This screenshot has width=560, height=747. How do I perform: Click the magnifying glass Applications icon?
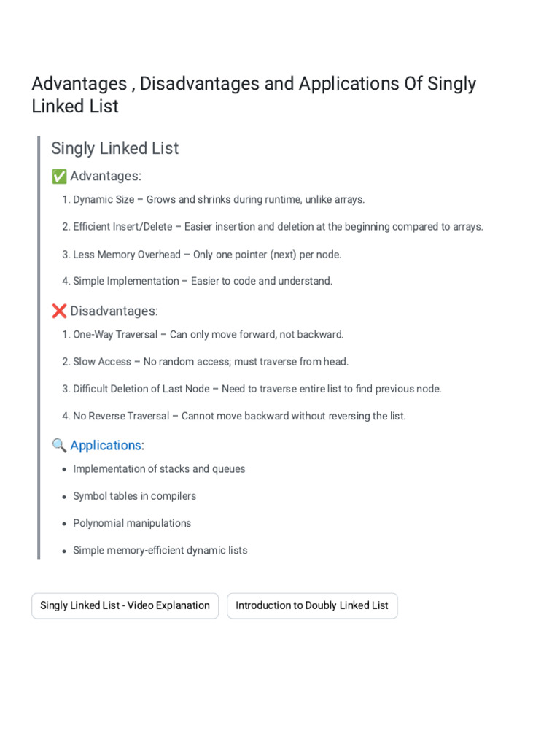[x=59, y=446]
